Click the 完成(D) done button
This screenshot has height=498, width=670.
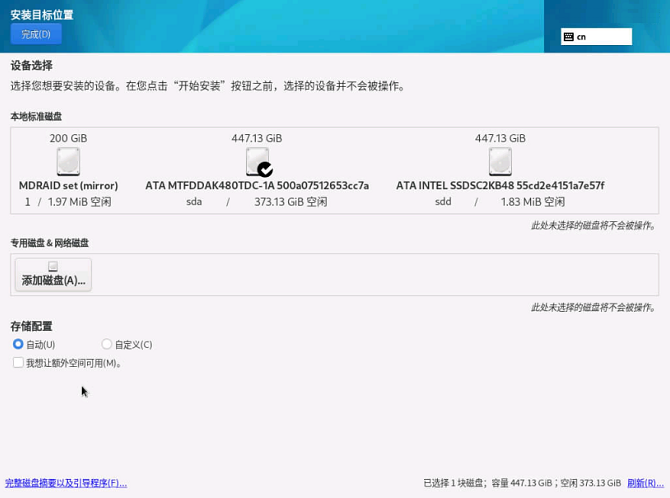[36, 34]
